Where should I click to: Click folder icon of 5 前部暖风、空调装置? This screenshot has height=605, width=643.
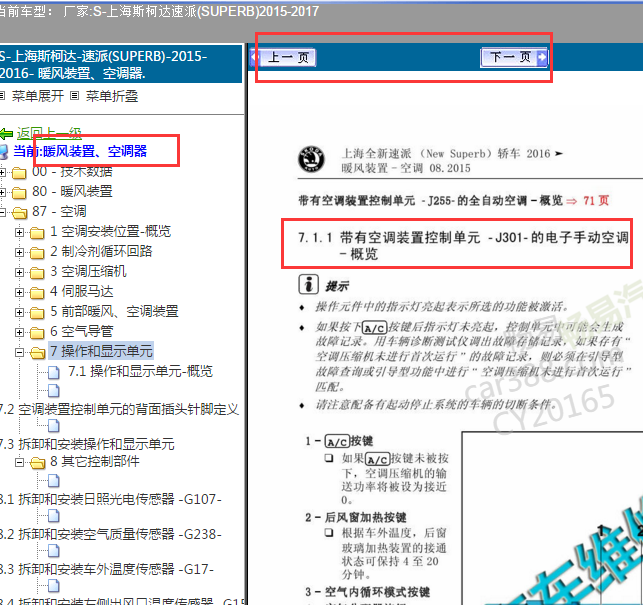click(37, 313)
